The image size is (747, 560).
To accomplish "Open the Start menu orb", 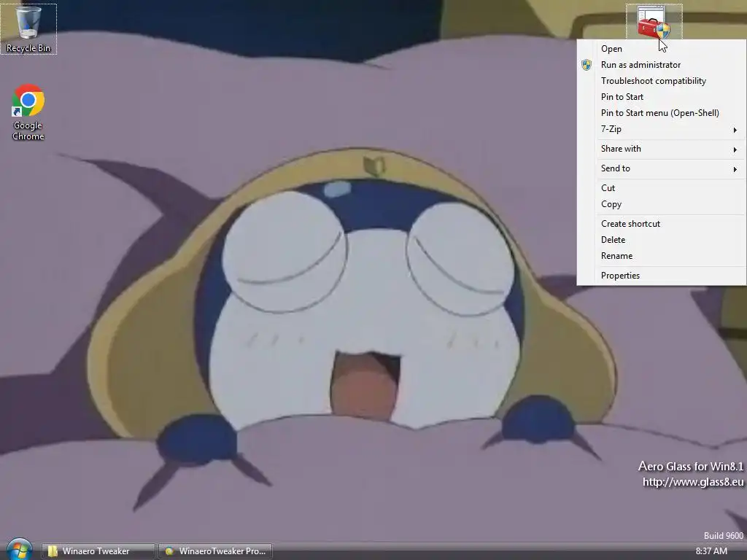I will tap(20, 550).
